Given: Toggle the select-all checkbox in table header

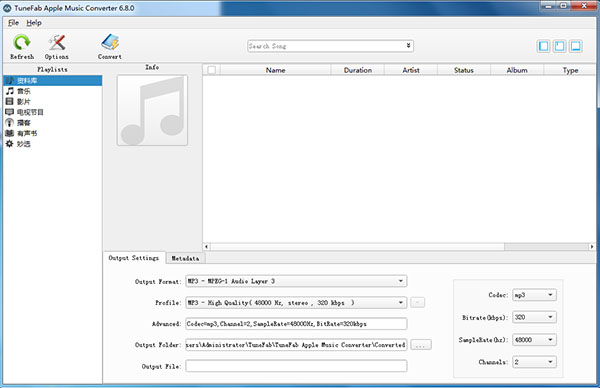Looking at the screenshot, I should coord(212,70).
